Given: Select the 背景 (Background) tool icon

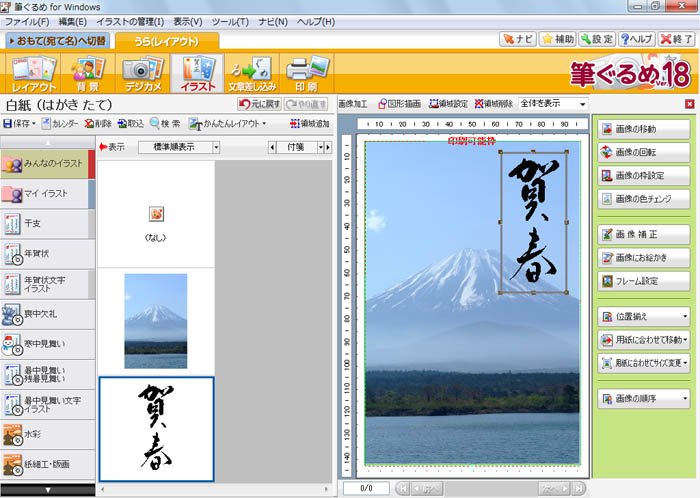Looking at the screenshot, I should [86, 72].
